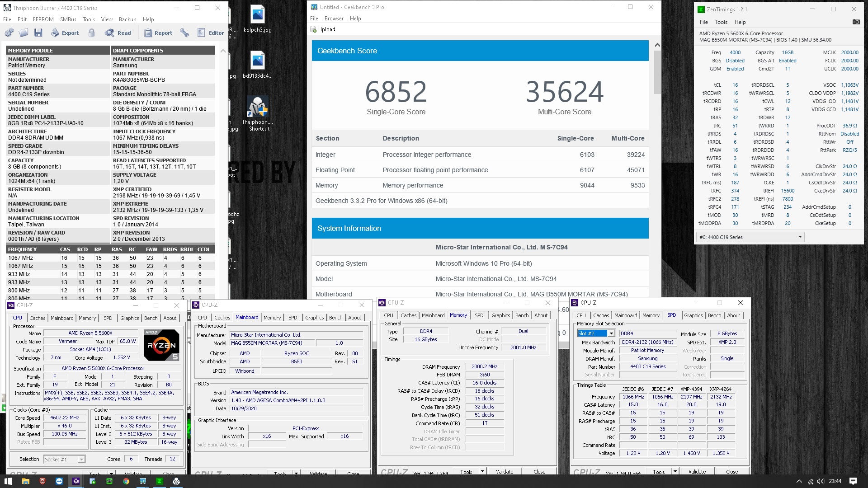The height and width of the screenshot is (488, 868).
Task: Open Google Chrome from taskbar
Action: (126, 481)
